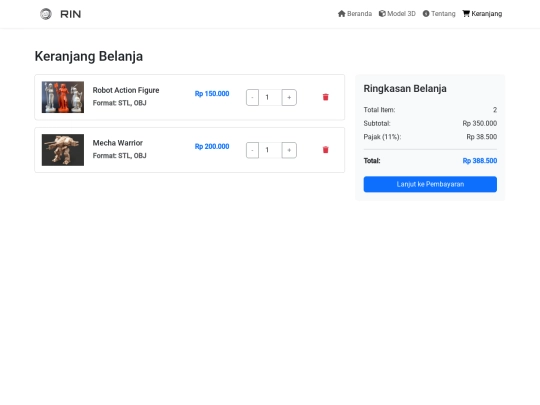Screen dimensions: 540x405
Task: Open Robot Action Figure thumbnail
Action: pyautogui.click(x=63, y=97)
